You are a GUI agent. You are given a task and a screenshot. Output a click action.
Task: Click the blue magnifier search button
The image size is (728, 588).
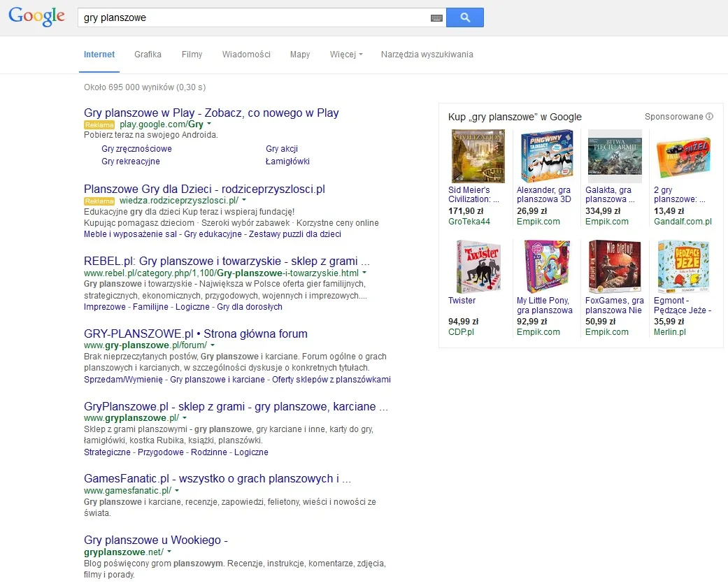point(465,17)
